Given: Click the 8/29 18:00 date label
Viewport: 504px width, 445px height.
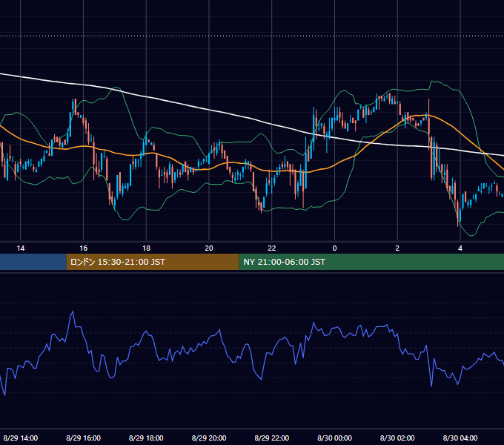Looking at the screenshot, I should [146, 438].
